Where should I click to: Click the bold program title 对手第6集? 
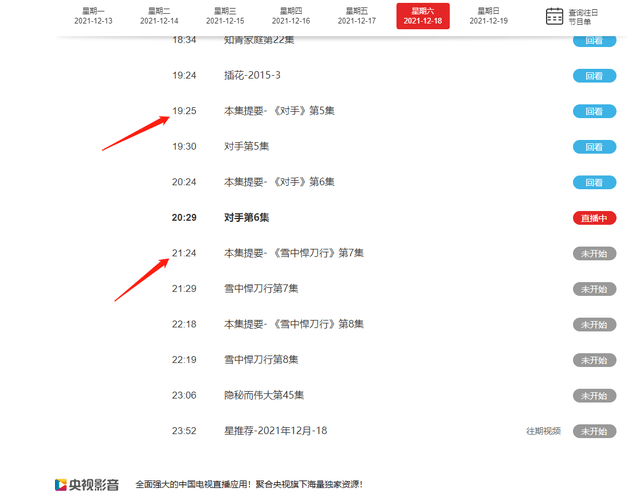tap(247, 217)
